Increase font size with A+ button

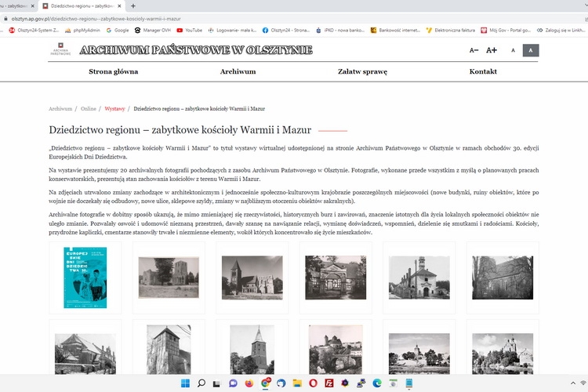(492, 50)
